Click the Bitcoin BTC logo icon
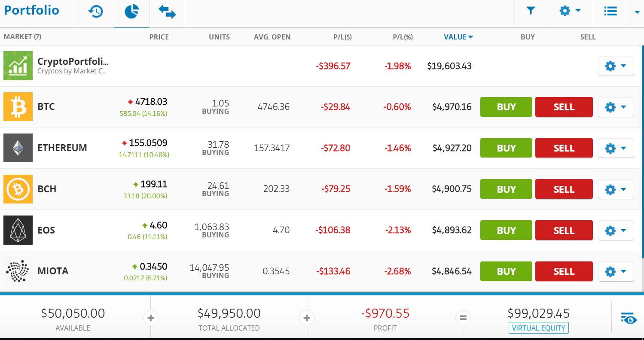 point(18,106)
